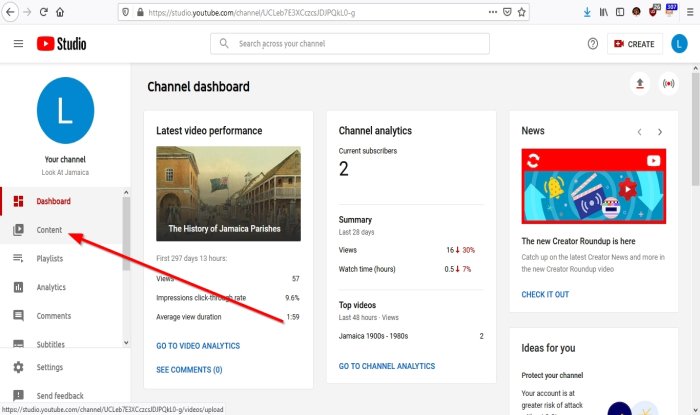Open The History of Jamaica Parishes thumbnail

point(228,194)
